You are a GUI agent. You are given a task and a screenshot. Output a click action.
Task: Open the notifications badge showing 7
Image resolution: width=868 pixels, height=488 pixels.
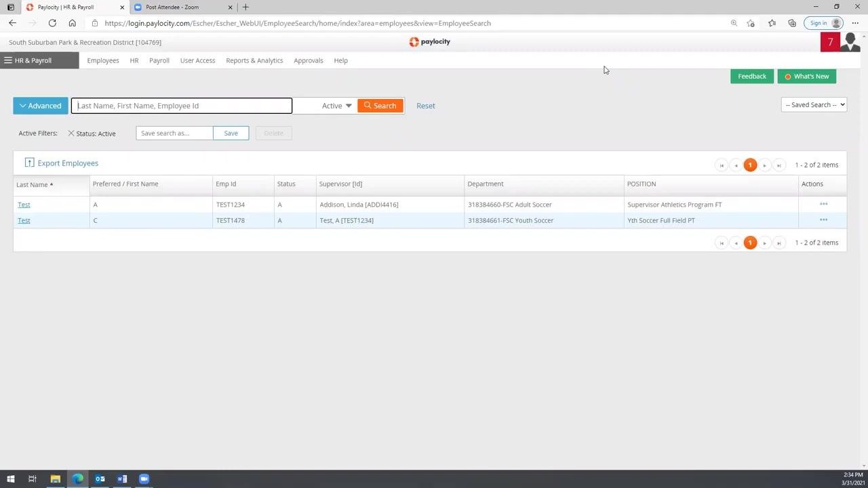830,42
